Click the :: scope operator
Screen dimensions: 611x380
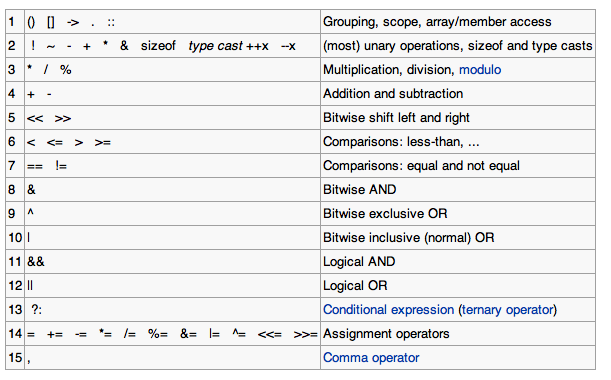point(111,23)
